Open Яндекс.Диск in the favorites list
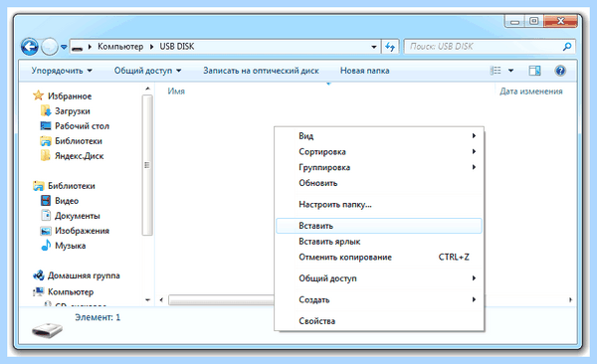597x364 pixels. [x=80, y=156]
